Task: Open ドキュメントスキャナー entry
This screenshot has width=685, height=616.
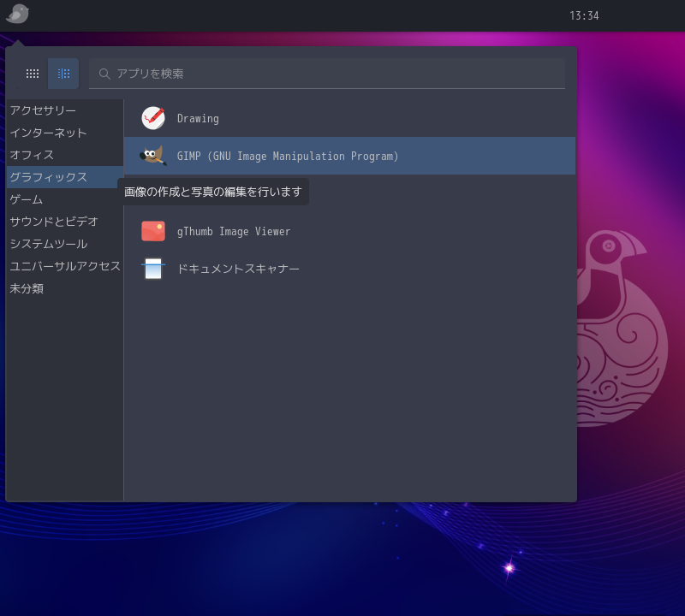Action: pos(349,269)
